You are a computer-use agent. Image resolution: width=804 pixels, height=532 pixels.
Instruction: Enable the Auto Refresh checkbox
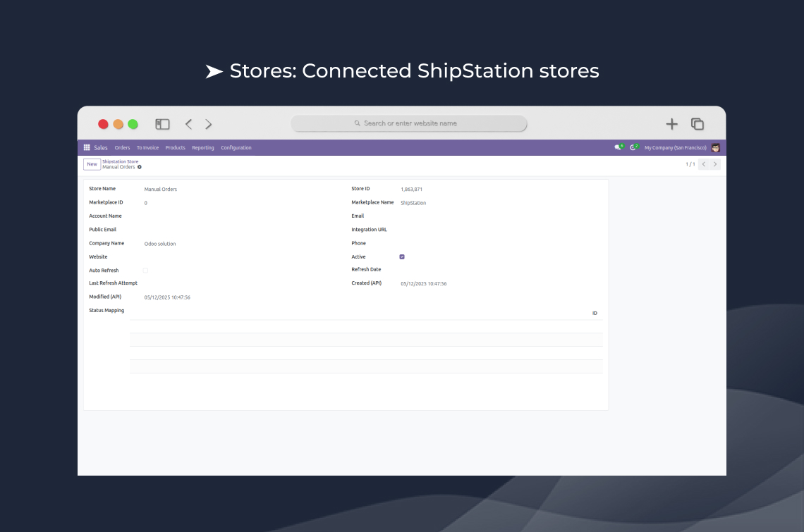tap(145, 271)
